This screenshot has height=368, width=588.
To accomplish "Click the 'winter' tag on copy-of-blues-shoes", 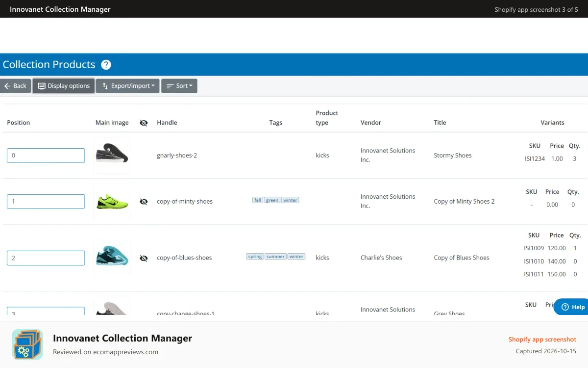I will click(296, 257).
